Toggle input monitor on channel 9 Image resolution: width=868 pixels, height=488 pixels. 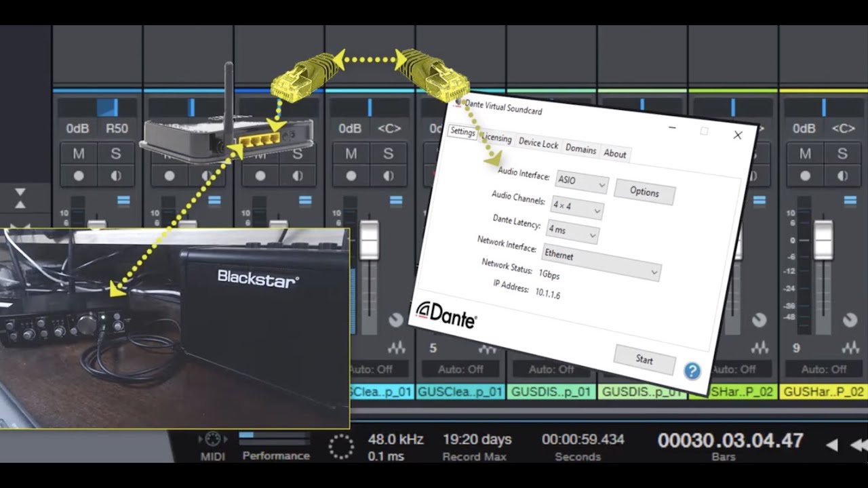[x=842, y=176]
